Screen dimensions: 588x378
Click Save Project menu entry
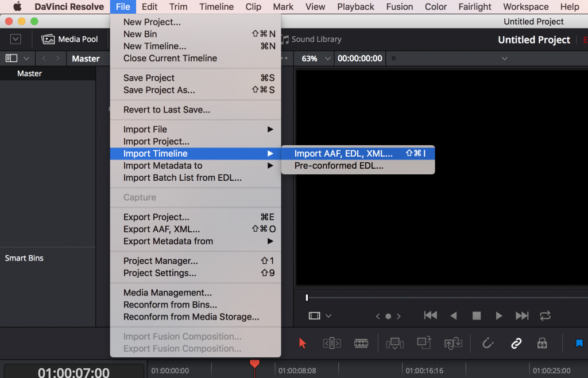(195, 78)
